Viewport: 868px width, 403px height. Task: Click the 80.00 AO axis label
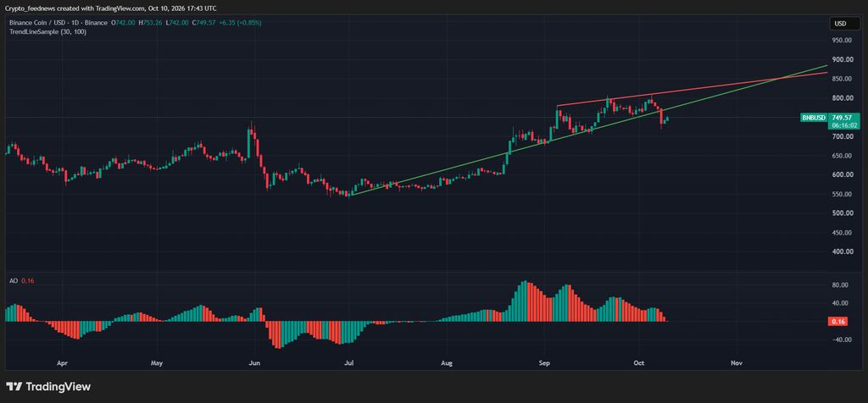840,285
